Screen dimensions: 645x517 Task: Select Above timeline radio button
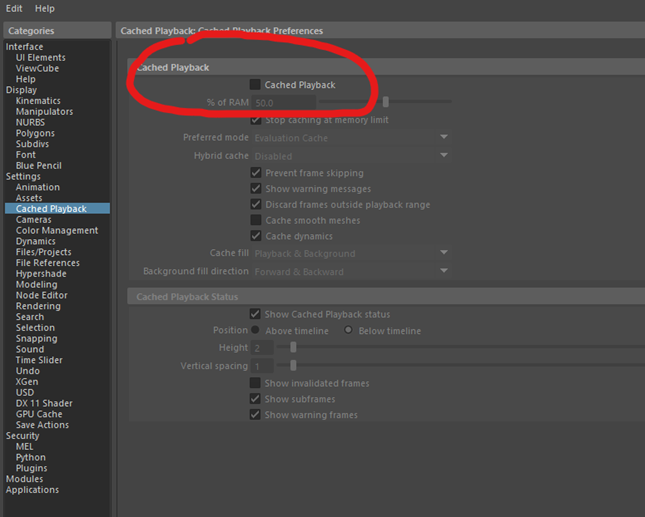point(255,330)
